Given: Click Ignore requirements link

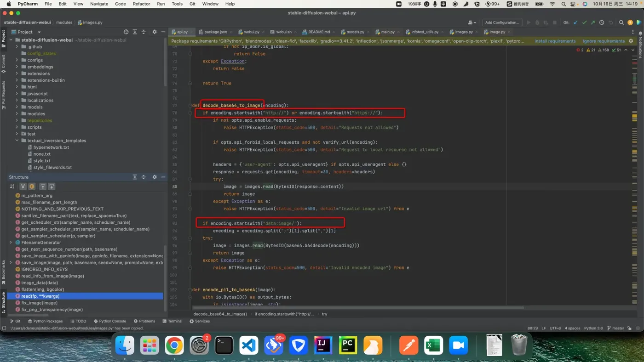Looking at the screenshot, I should point(604,41).
